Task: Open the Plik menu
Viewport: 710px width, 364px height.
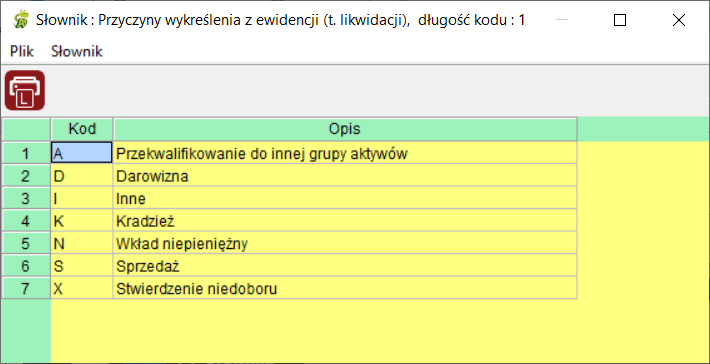Action: pyautogui.click(x=22, y=52)
